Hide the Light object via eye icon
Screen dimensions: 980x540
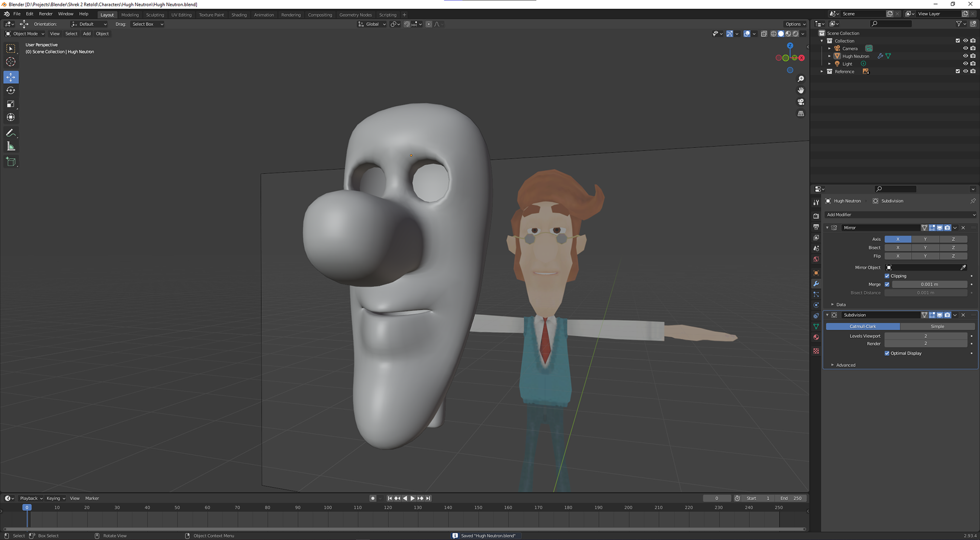965,64
